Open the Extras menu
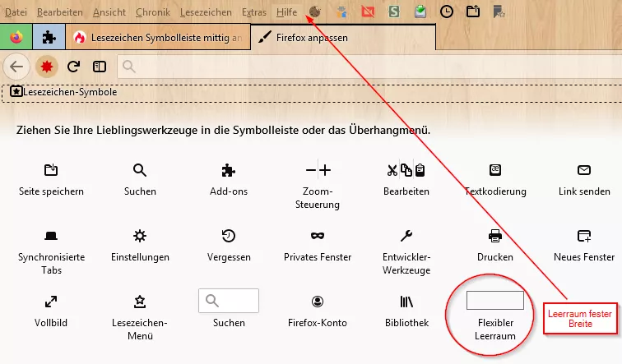 (254, 12)
